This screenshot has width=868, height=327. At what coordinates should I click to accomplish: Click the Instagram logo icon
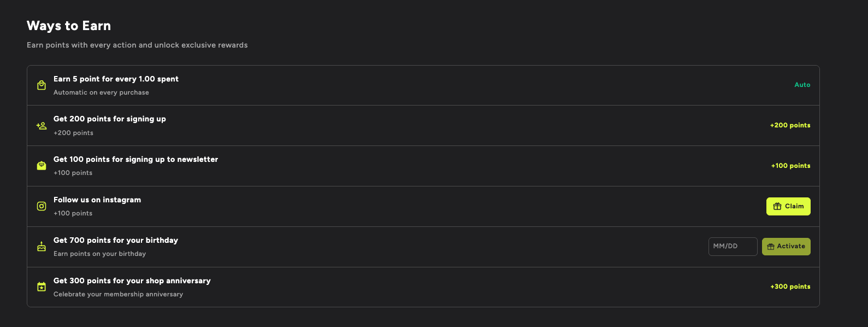(x=42, y=206)
